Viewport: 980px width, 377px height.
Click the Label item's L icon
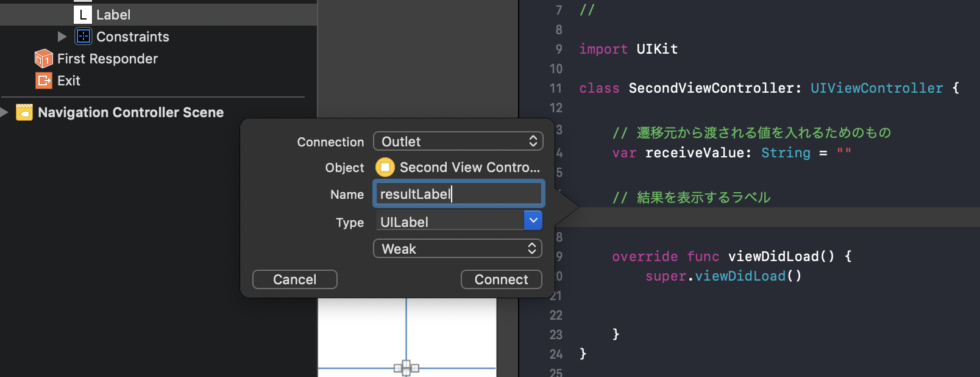click(x=83, y=15)
